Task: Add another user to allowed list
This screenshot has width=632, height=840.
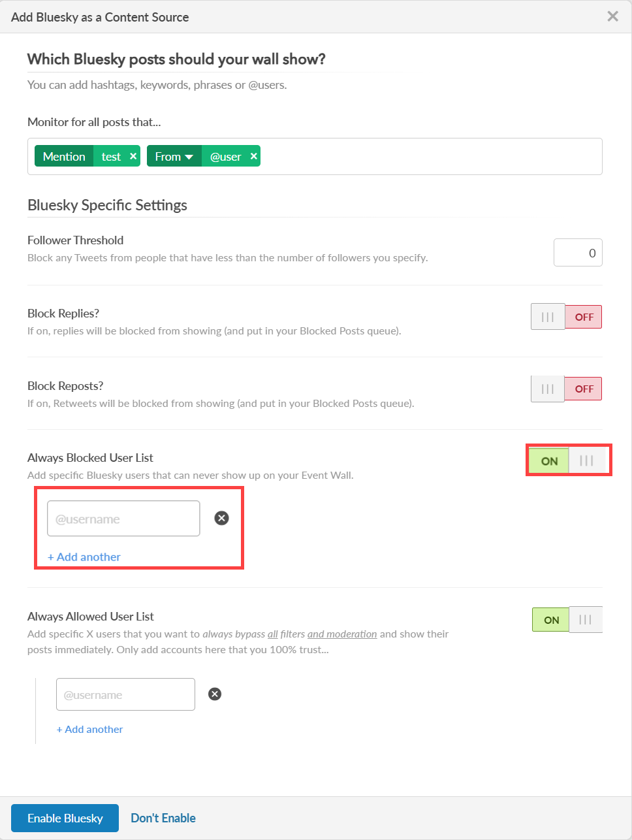Action: click(x=89, y=729)
